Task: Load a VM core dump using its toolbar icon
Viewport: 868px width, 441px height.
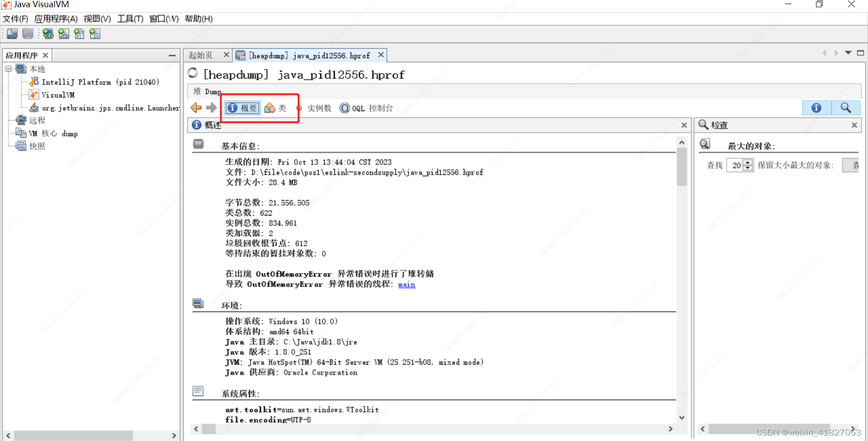Action: (x=79, y=33)
